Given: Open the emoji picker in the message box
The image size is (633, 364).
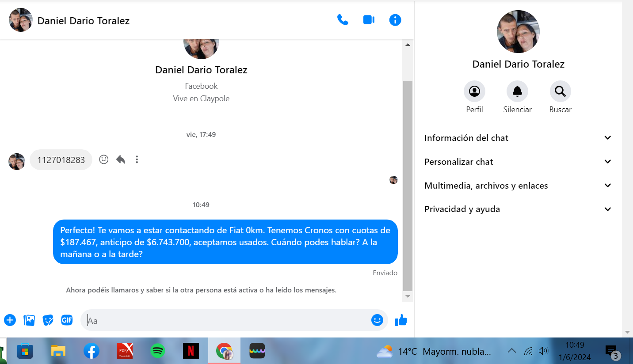Looking at the screenshot, I should coord(377,320).
